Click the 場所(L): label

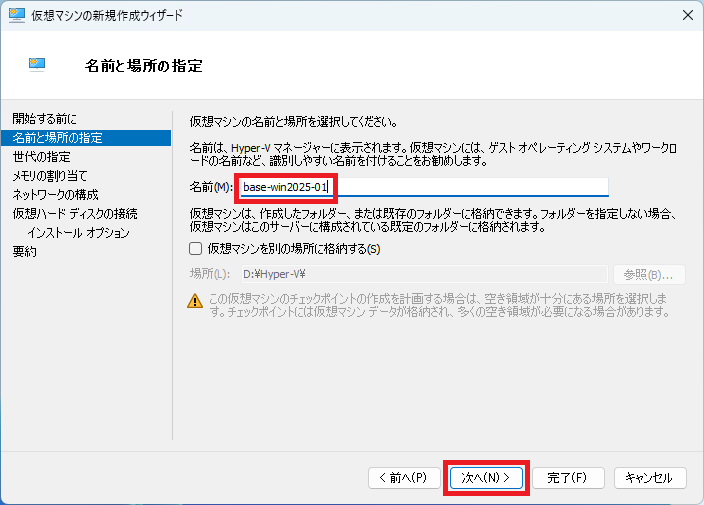pyautogui.click(x=210, y=274)
